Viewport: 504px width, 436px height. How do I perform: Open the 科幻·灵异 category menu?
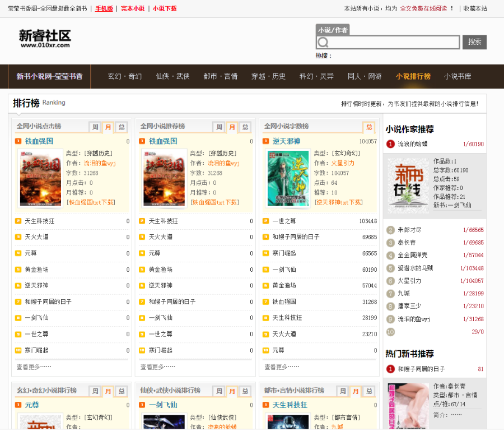[316, 76]
